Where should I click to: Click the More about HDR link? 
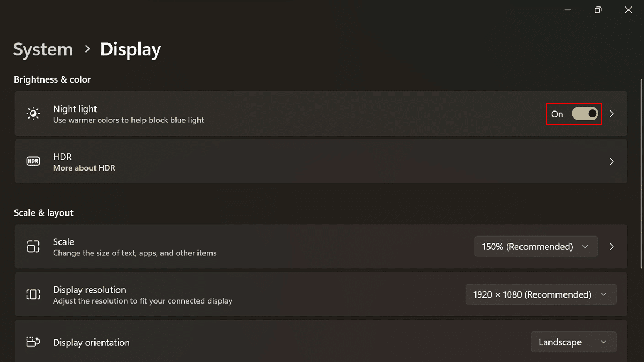(84, 168)
